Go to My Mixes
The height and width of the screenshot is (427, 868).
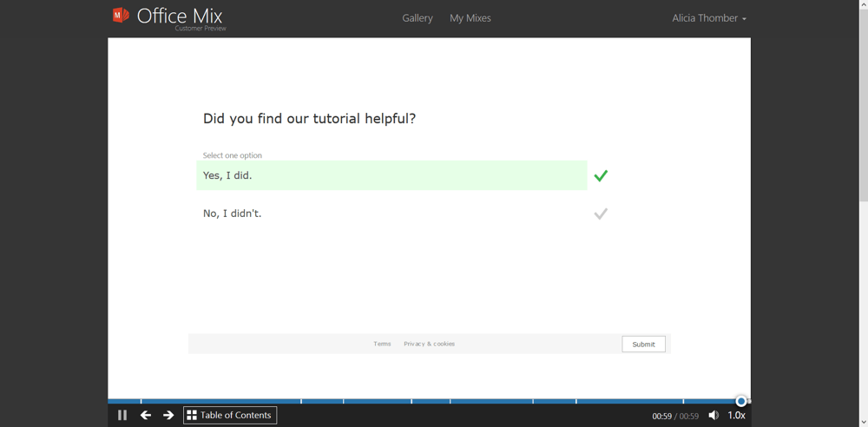pos(470,18)
